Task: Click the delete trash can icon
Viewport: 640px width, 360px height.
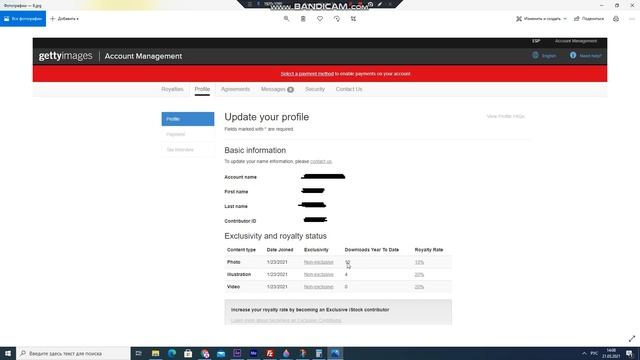Action: point(303,19)
